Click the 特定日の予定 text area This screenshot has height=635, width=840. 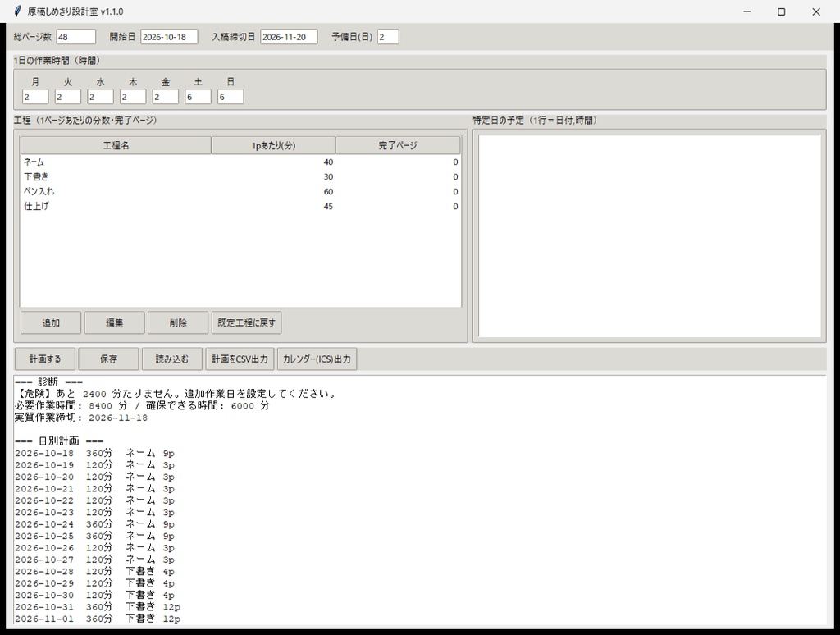point(650,235)
